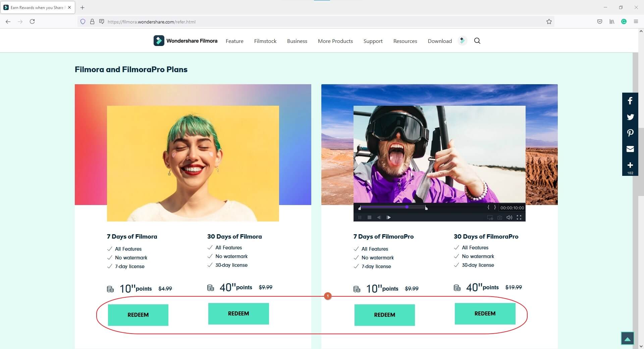Share page via Twitter sidebar icon
The height and width of the screenshot is (349, 644).
tap(630, 117)
